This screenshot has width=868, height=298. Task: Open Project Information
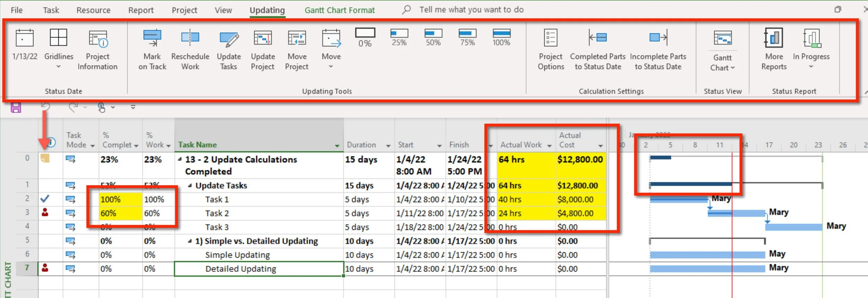[98, 50]
